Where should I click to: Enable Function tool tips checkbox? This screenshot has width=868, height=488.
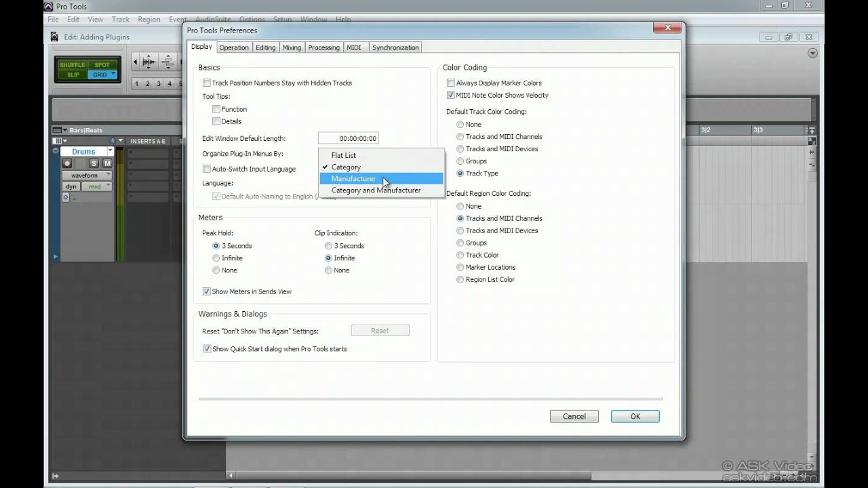pyautogui.click(x=216, y=109)
